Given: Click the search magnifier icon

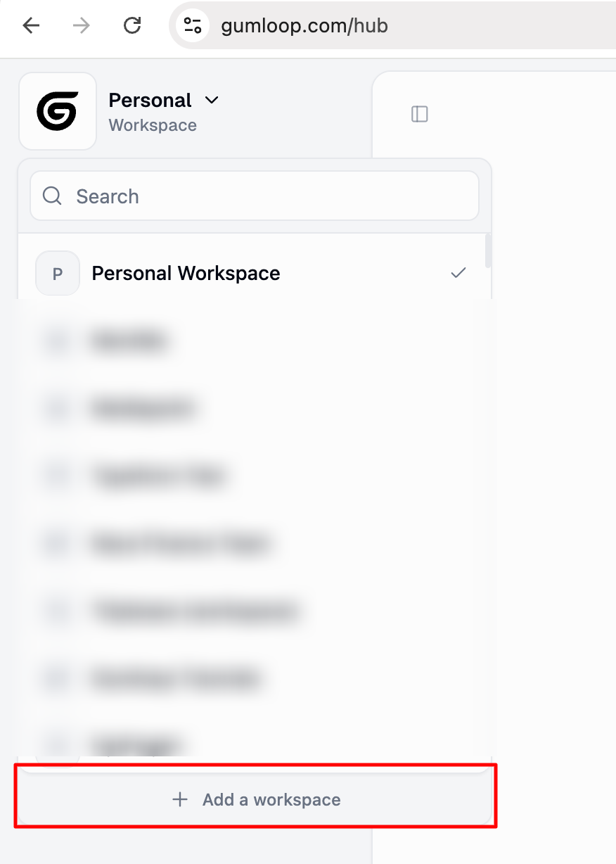Looking at the screenshot, I should 51,196.
